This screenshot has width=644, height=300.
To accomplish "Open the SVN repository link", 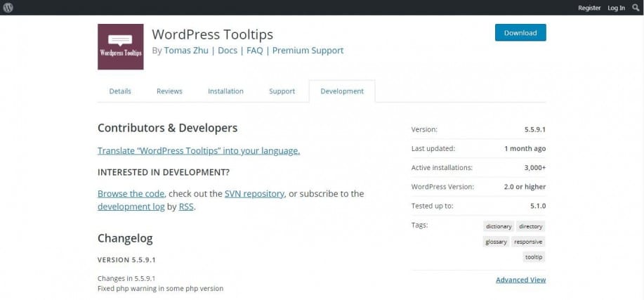I will point(254,194).
